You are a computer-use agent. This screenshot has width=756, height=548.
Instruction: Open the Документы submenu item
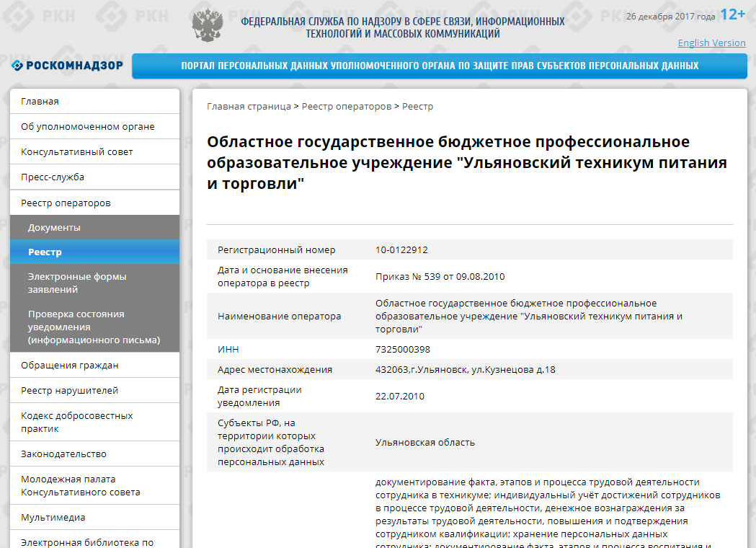(54, 228)
